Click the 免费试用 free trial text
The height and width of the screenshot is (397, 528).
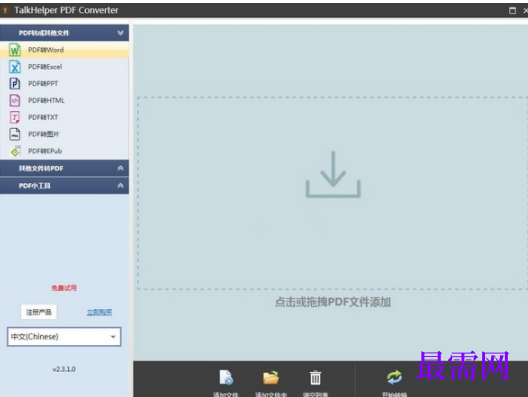pos(64,288)
